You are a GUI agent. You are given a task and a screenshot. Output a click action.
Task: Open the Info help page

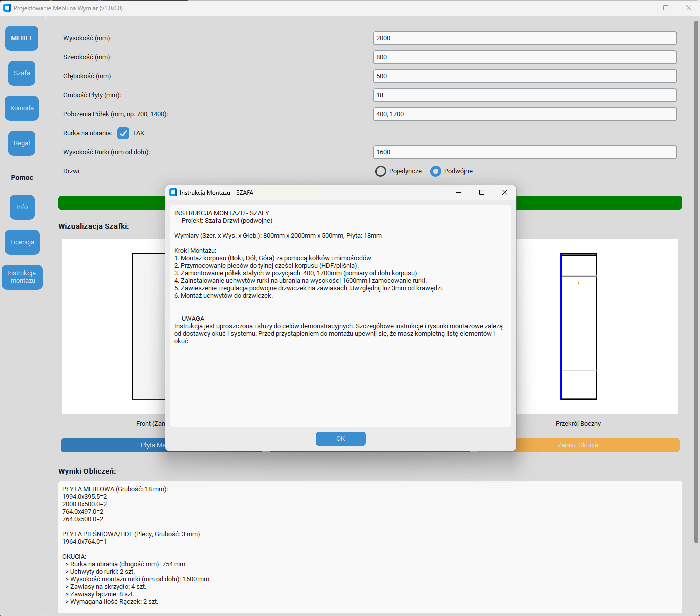(22, 207)
